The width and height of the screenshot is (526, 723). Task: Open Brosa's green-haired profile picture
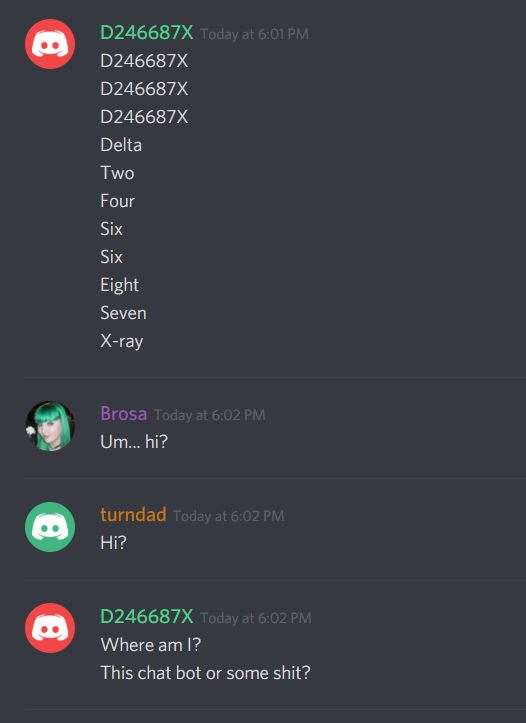point(50,426)
